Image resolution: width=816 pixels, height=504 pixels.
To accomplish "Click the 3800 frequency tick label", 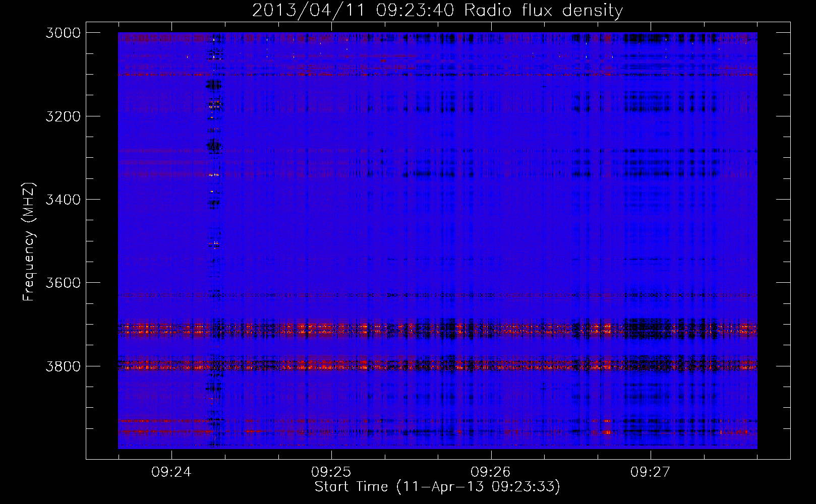I will click(x=63, y=366).
